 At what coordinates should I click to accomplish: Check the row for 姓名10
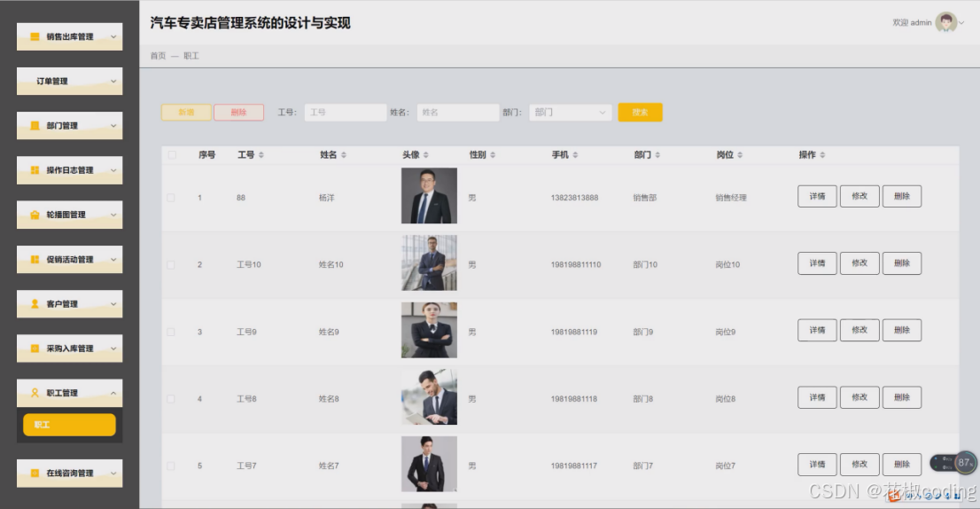point(171,264)
